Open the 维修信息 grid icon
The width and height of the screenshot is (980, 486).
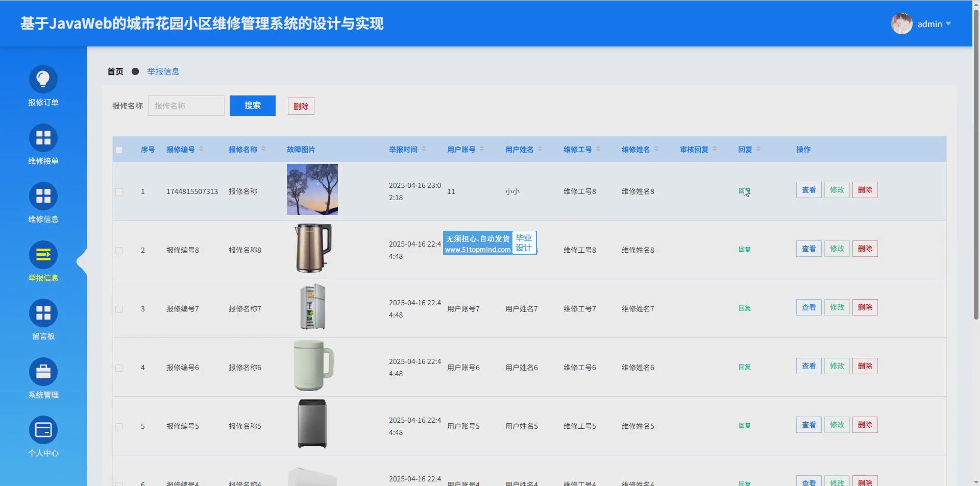point(43,196)
